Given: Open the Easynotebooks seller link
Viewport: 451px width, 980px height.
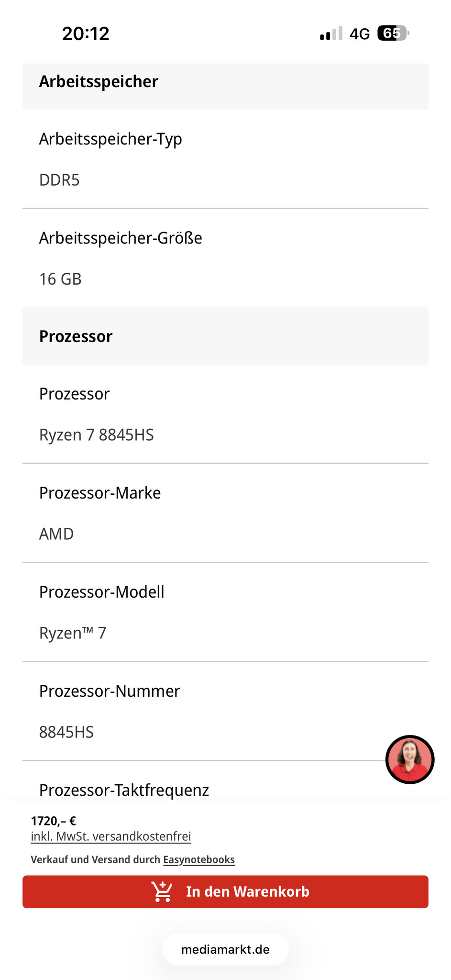Looking at the screenshot, I should pos(199,859).
